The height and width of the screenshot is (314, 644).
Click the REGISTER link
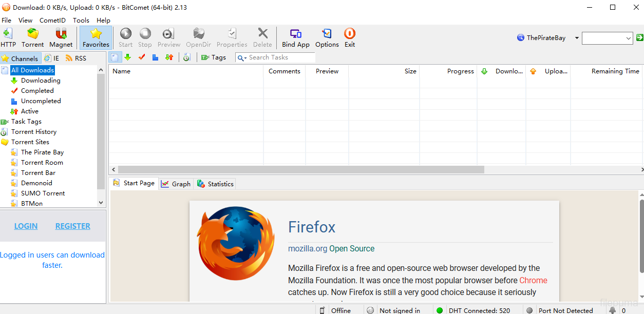[72, 226]
